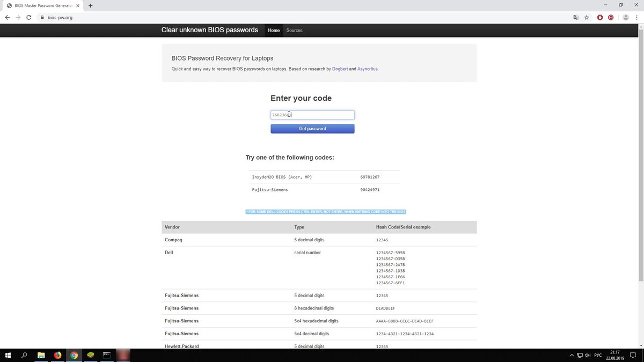Switch the РУС input language indicator
Screen dimensions: 644x362
(598, 355)
